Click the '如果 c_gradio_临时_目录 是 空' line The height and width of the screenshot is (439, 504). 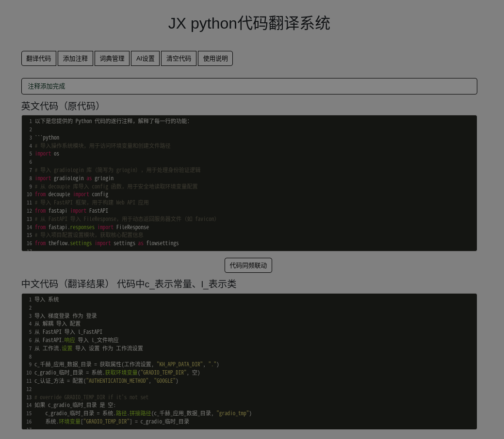[75, 405]
